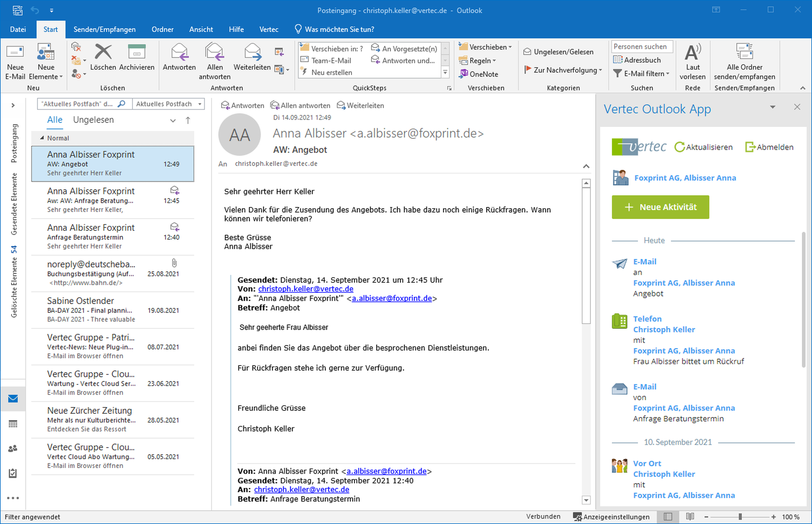Expand the collapsed folder pane arrow
Viewport: 812px width, 524px height.
click(x=13, y=105)
